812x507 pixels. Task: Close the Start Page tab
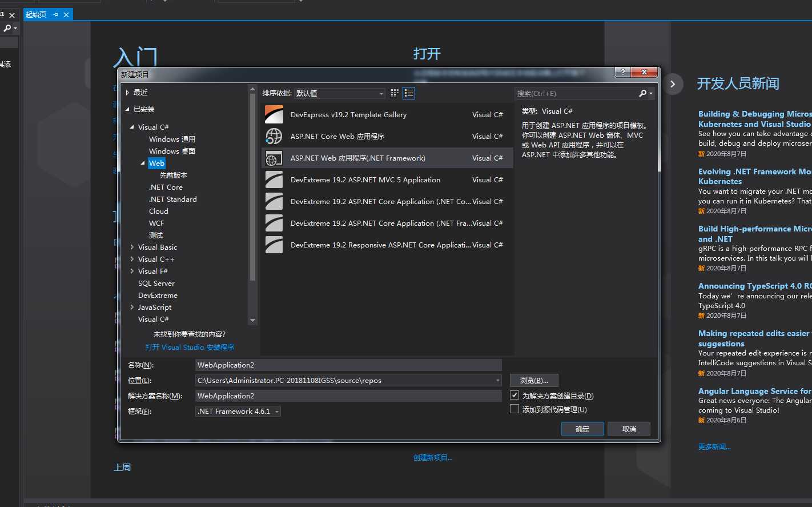[x=66, y=15]
